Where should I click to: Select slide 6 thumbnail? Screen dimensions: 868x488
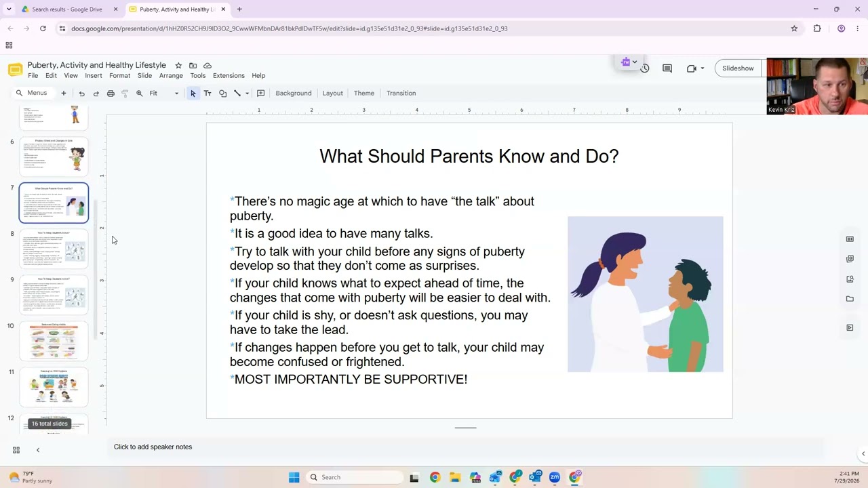point(54,157)
